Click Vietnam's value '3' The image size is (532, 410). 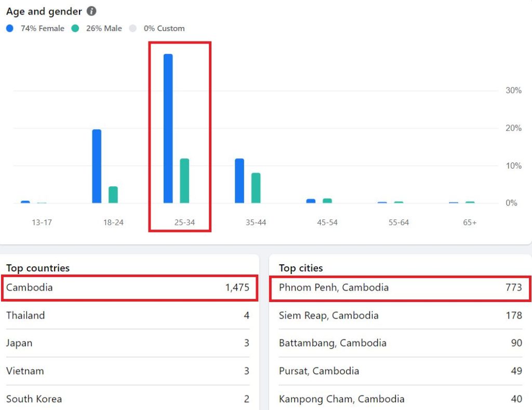point(247,371)
